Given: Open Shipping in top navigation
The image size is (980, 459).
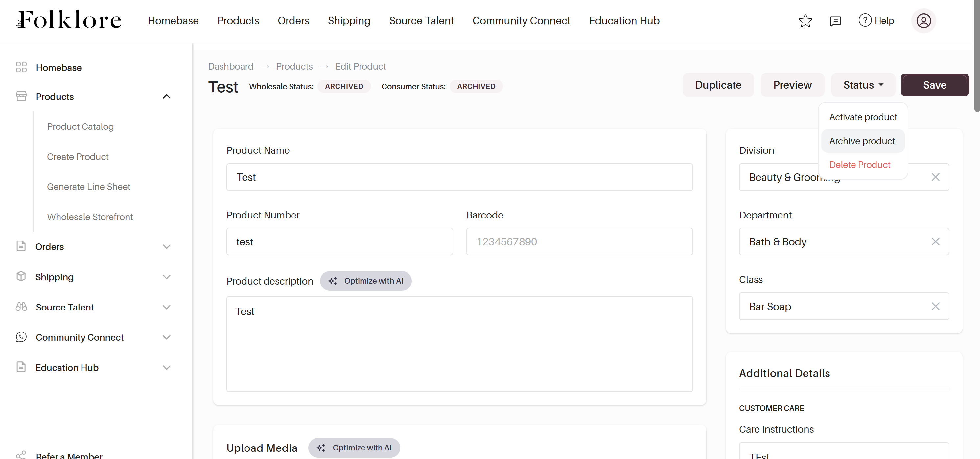Looking at the screenshot, I should pos(349,21).
